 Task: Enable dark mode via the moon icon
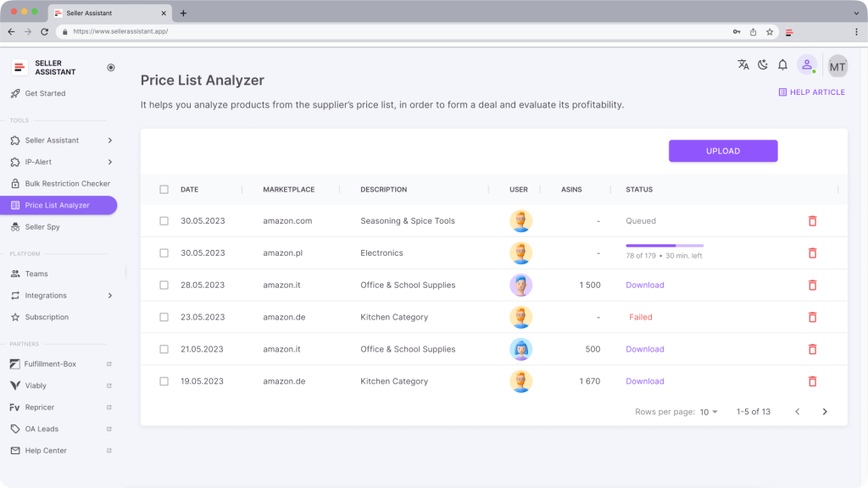pos(765,64)
